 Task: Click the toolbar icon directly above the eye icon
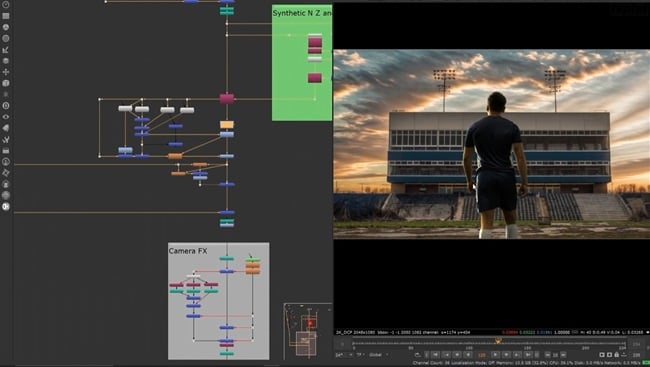[6, 105]
